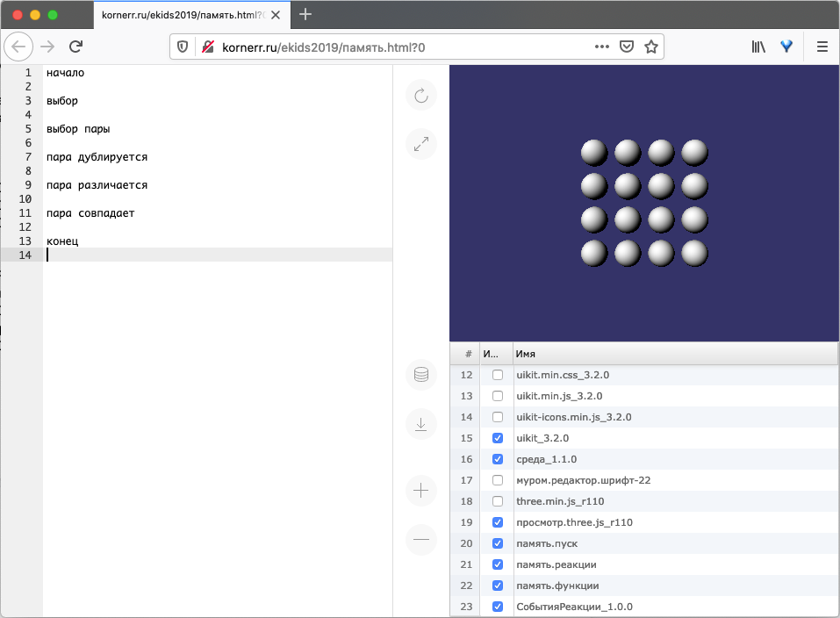Click the top-left sphere in the 3D view
The width and height of the screenshot is (840, 618).
tap(594, 153)
